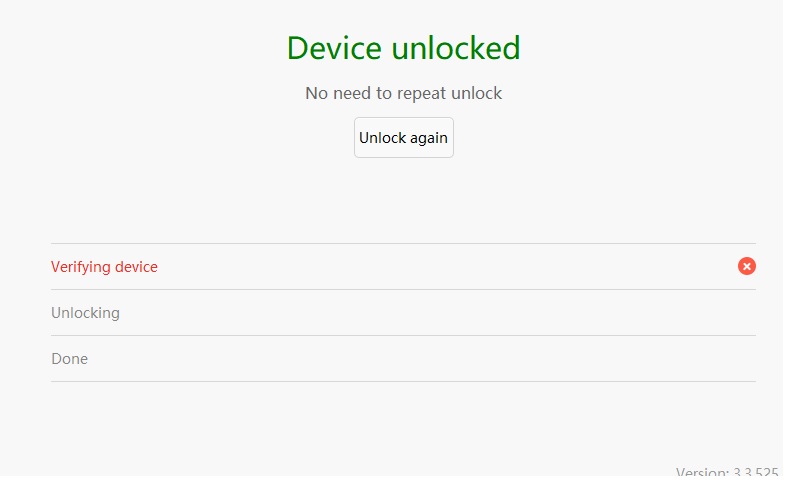This screenshot has width=785, height=480.
Task: Select the Verifying device step label
Action: (x=104, y=267)
